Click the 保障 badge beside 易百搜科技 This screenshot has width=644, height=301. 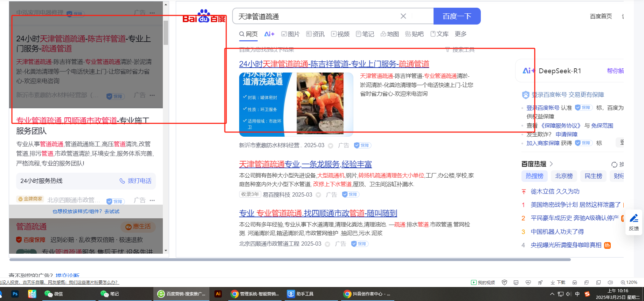point(351,194)
